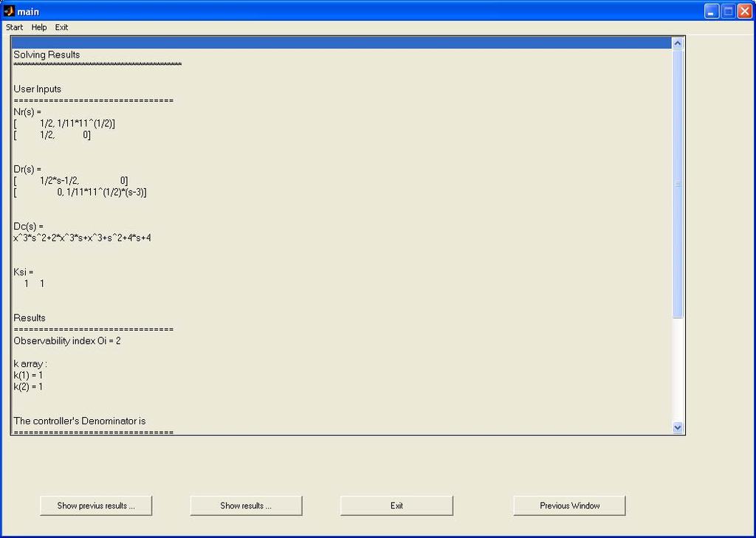This screenshot has height=538, width=756.
Task: Click the vertical scrollbar thumb
Action: click(678, 184)
